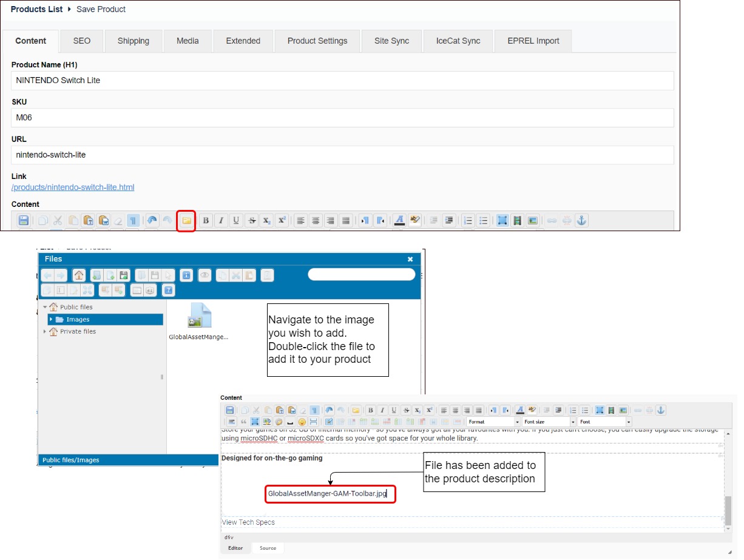The height and width of the screenshot is (560, 744).
Task: Click the undo arrow in top editor toolbar
Action: 152,221
